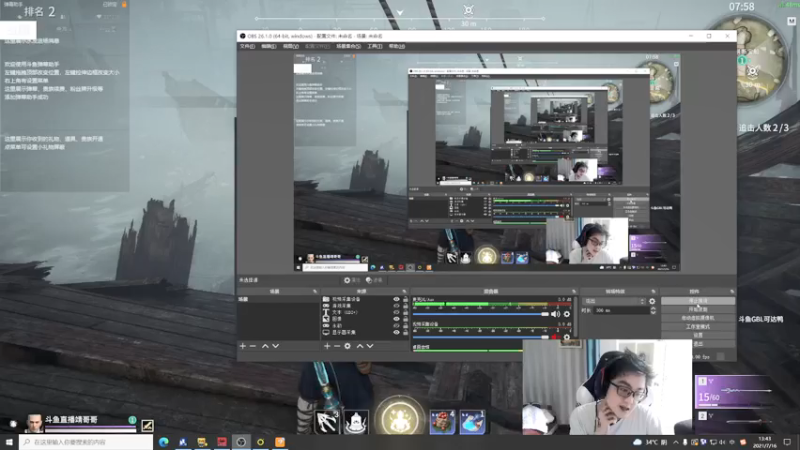This screenshot has height=450, width=800.
Task: Pop out the Sources dock icon
Action: tap(405, 291)
